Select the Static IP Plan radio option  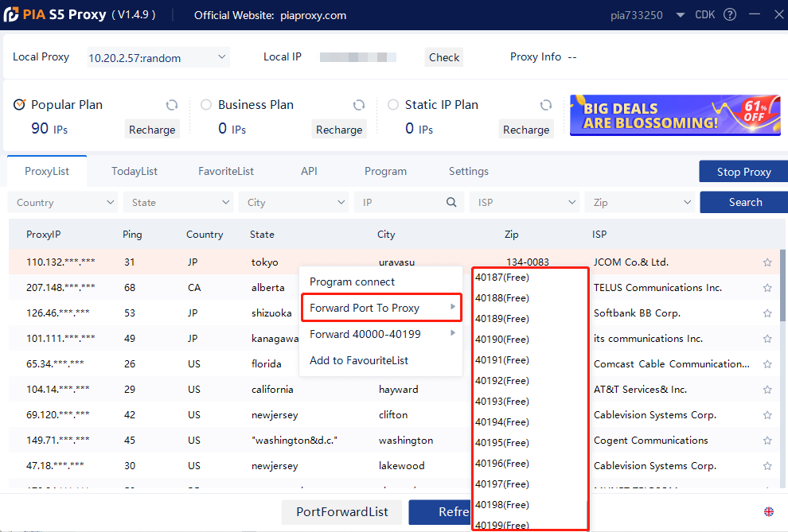393,104
